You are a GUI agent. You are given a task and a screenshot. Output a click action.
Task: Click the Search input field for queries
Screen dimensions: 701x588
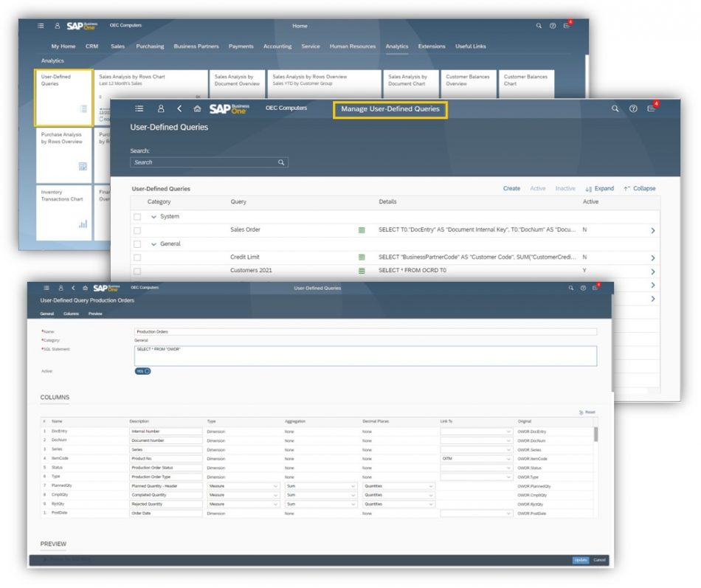[x=209, y=162]
